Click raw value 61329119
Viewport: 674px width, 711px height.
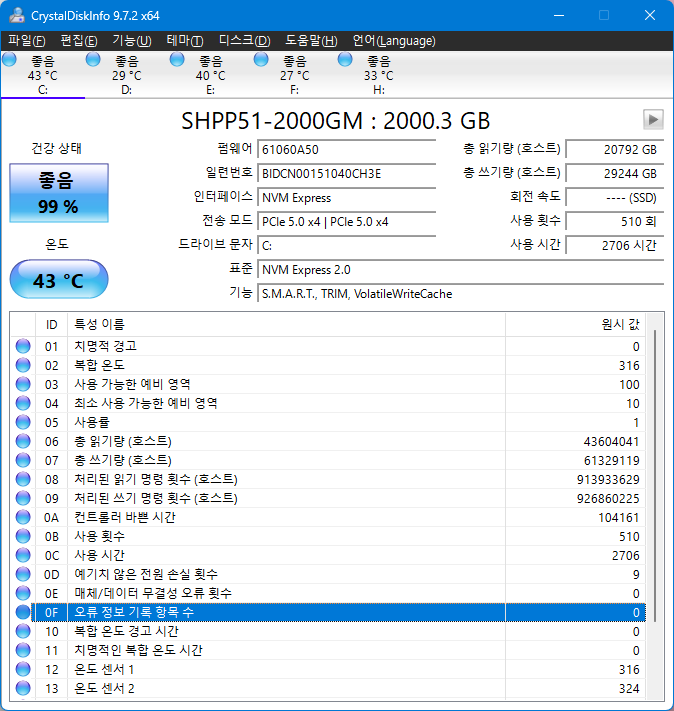pos(611,461)
